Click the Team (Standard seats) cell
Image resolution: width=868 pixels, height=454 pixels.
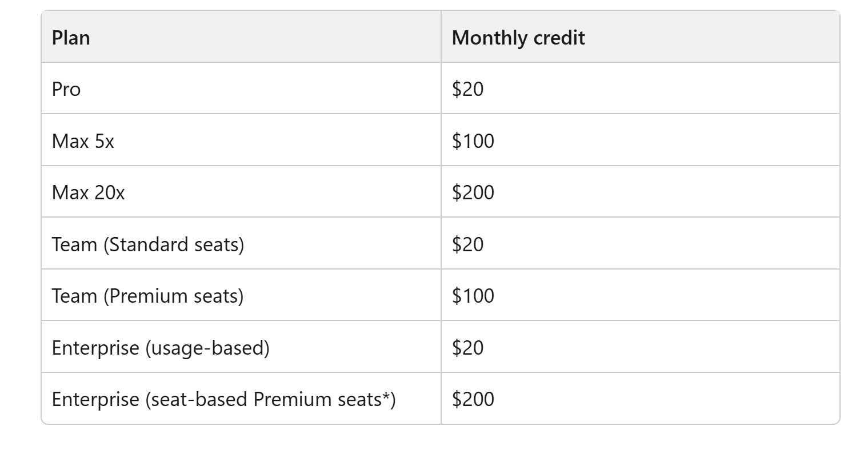(x=241, y=243)
